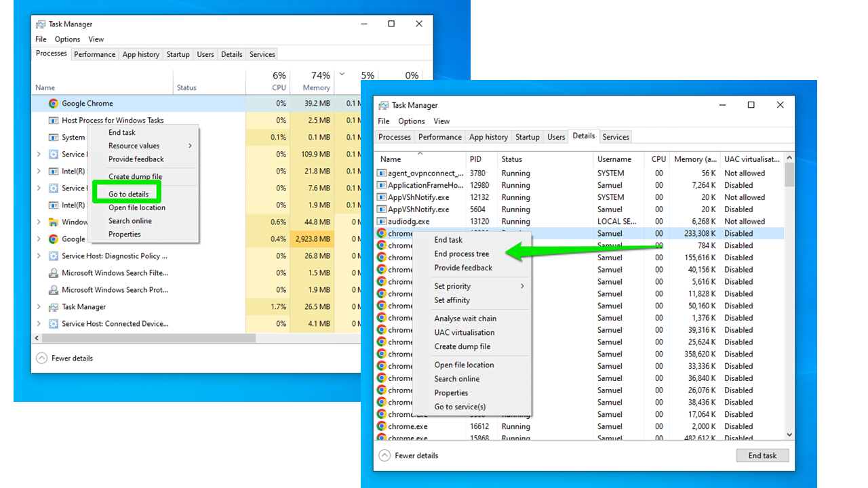Expand Service Host: Connected Device group

[39, 324]
